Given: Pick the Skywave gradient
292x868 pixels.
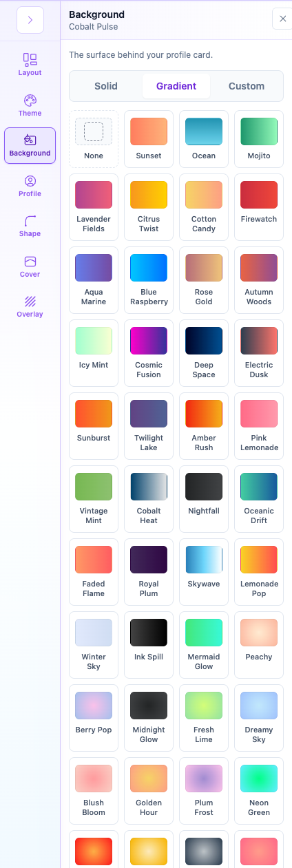Looking at the screenshot, I should coord(204,572).
